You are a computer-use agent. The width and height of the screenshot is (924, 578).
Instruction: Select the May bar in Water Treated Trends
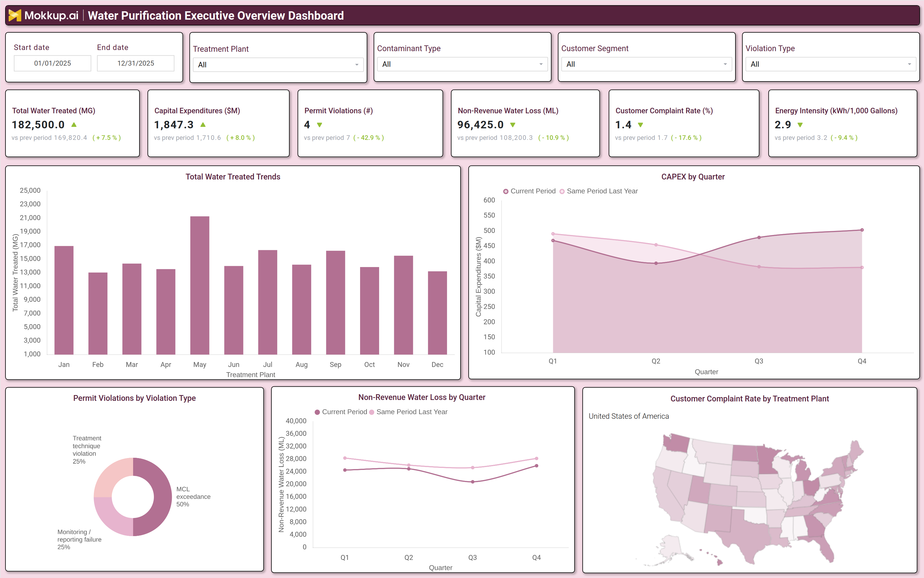[200, 286]
